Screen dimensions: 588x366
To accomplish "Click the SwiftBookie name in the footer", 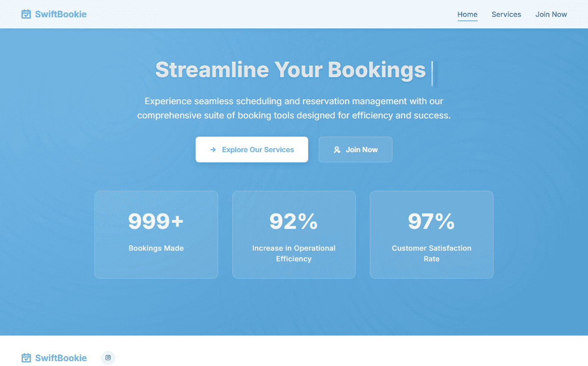I will click(61, 358).
